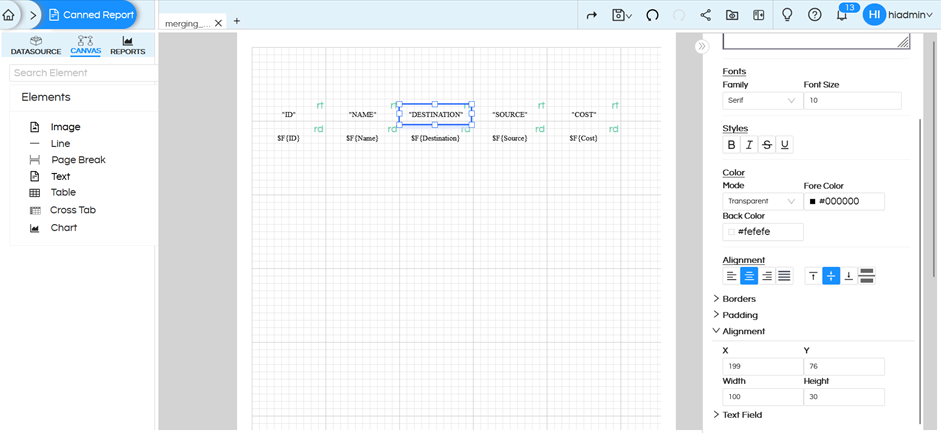This screenshot has height=433, width=941.
Task: Click the share icon in top toolbar
Action: point(706,15)
